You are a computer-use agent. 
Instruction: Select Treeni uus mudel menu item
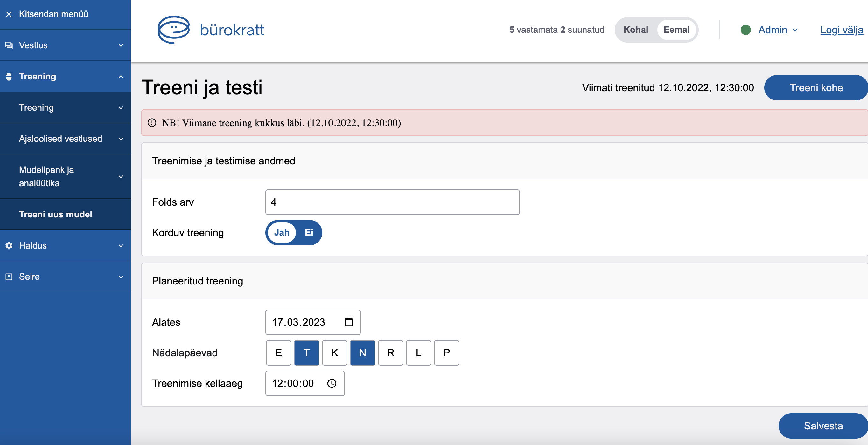[65, 214]
